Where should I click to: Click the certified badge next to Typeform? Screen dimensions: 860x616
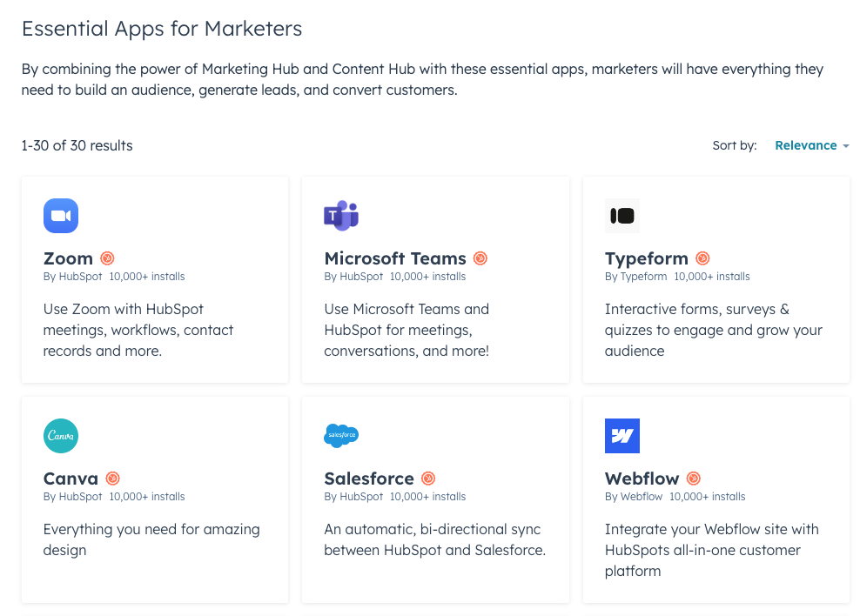[x=703, y=258]
